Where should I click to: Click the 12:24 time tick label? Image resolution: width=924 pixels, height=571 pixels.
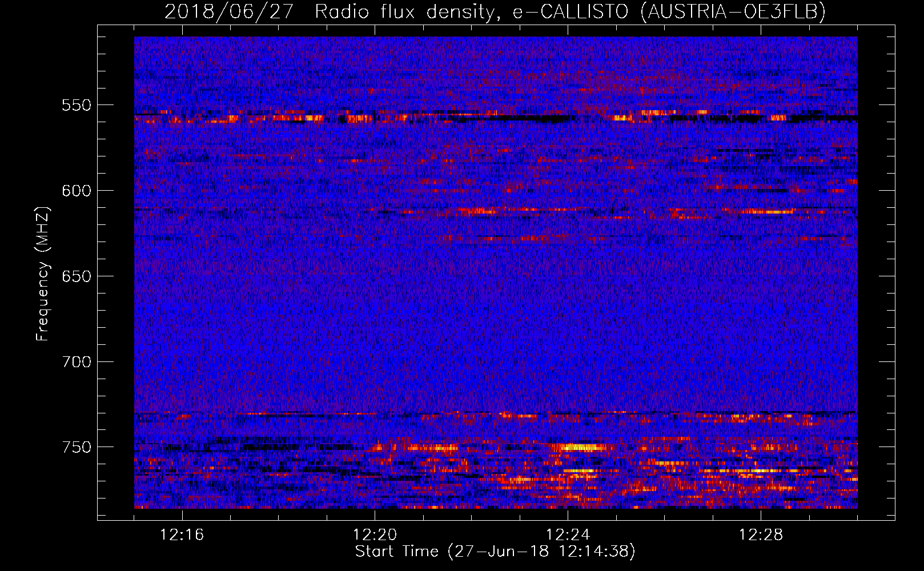click(x=568, y=535)
